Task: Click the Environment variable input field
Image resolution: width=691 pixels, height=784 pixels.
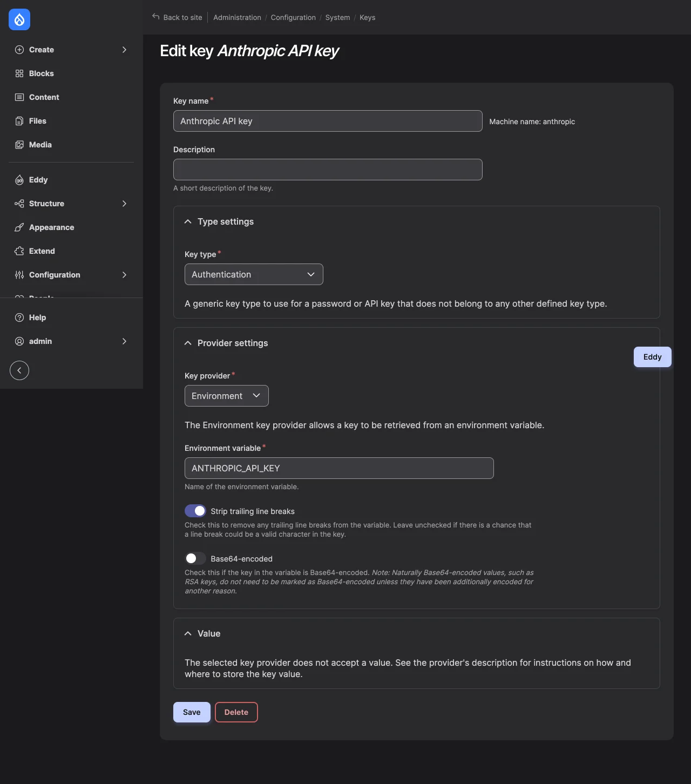Action: click(x=339, y=468)
